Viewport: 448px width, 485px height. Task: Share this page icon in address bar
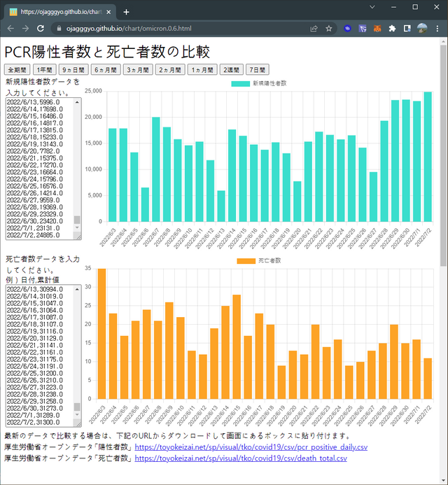click(314, 29)
